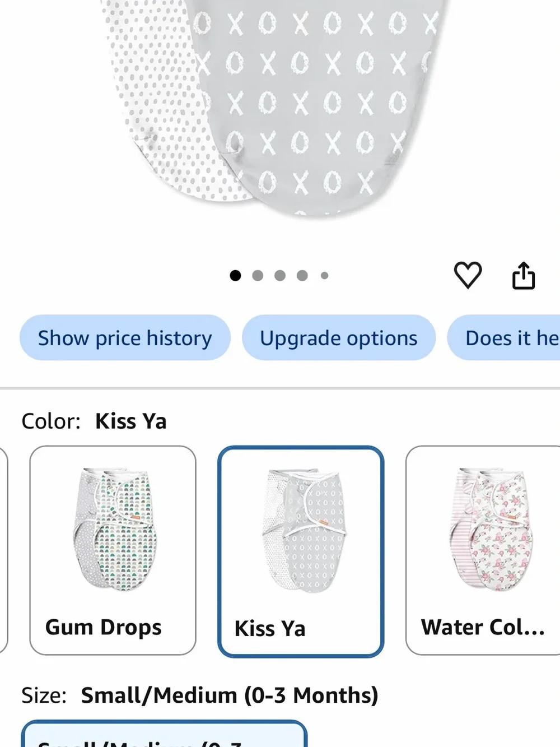Select the Kiss Ya color option
The image size is (560, 747).
[x=301, y=551]
